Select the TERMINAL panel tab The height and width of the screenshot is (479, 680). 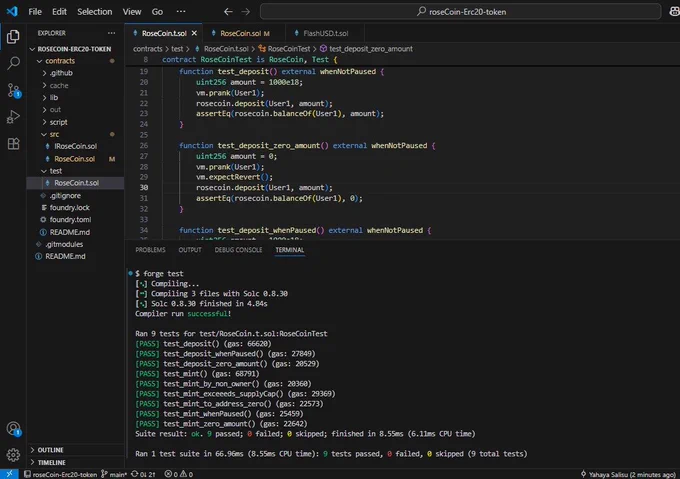click(290, 250)
